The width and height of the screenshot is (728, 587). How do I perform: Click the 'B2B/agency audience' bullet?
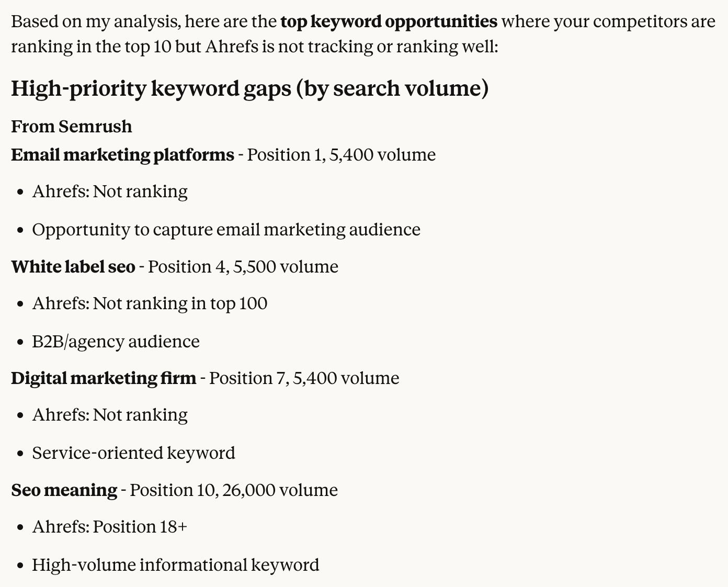coord(116,342)
